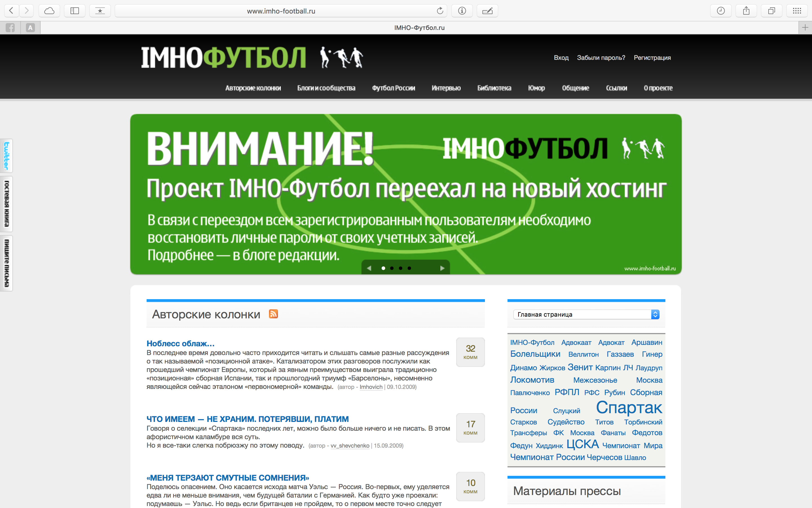Viewport: 812px width, 508px height.
Task: Open the pinned 'A' tab
Action: (30, 28)
